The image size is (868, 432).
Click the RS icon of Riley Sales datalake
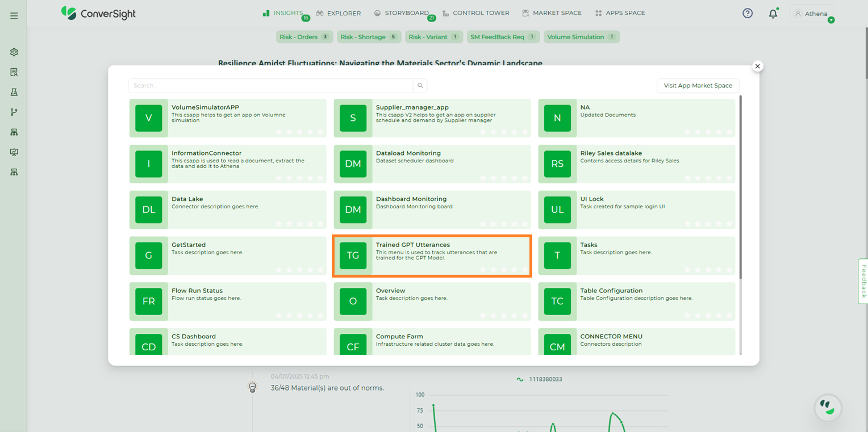pos(557,164)
